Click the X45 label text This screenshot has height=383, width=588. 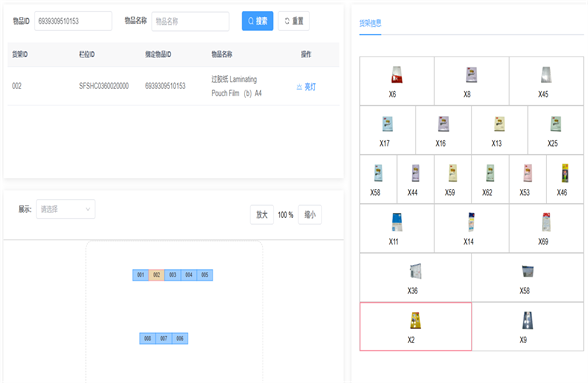pyautogui.click(x=543, y=94)
